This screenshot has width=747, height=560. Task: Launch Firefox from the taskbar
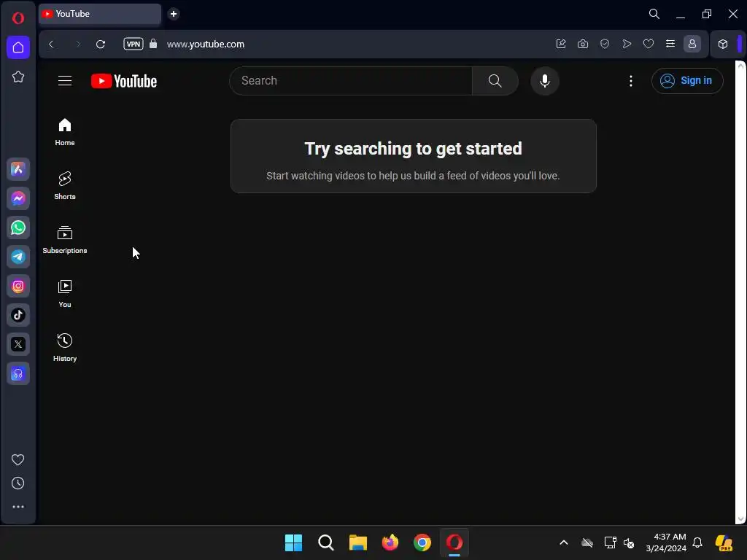point(390,542)
